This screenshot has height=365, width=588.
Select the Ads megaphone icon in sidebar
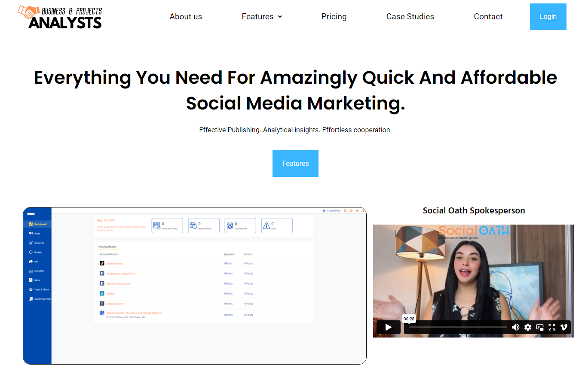[30, 262]
